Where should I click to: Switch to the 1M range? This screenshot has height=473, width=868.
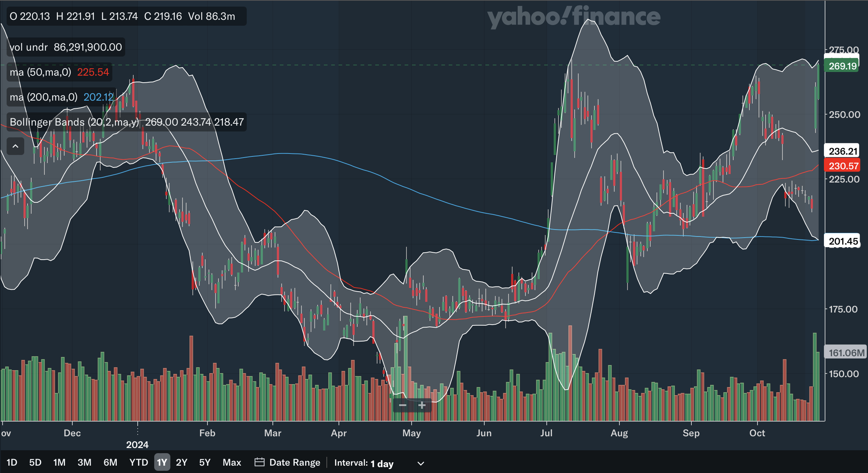pos(59,462)
